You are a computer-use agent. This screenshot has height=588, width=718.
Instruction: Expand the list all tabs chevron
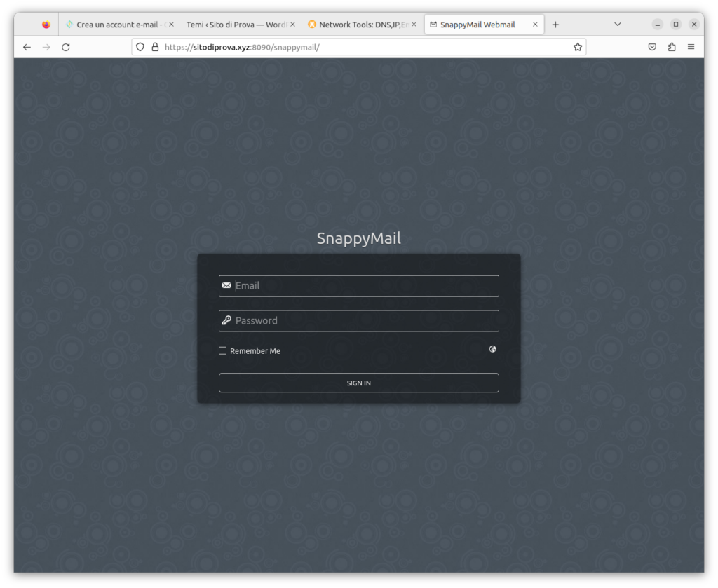pos(617,25)
